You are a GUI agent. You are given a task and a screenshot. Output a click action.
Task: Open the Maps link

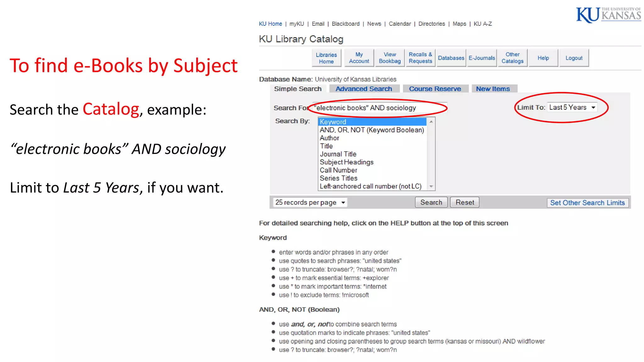459,24
